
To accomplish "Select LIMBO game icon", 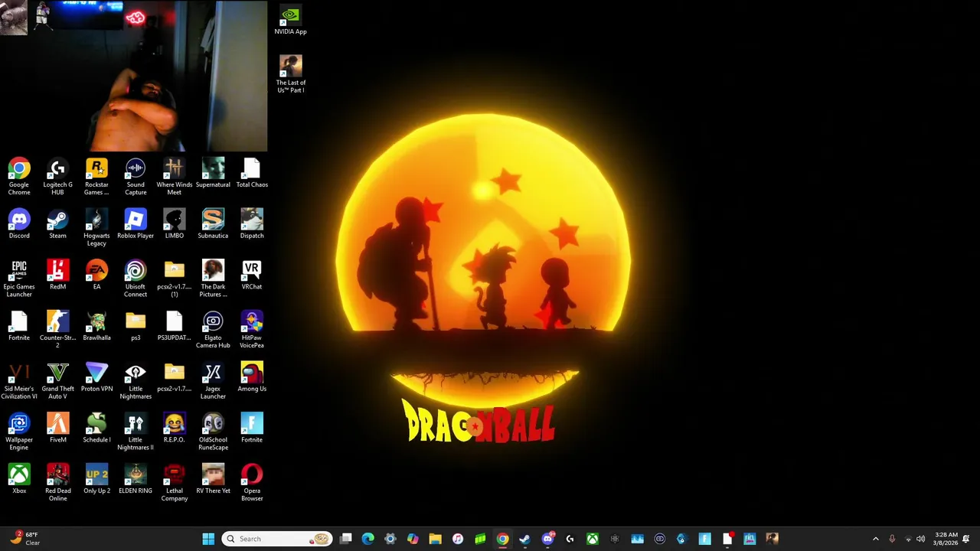I will pyautogui.click(x=174, y=224).
